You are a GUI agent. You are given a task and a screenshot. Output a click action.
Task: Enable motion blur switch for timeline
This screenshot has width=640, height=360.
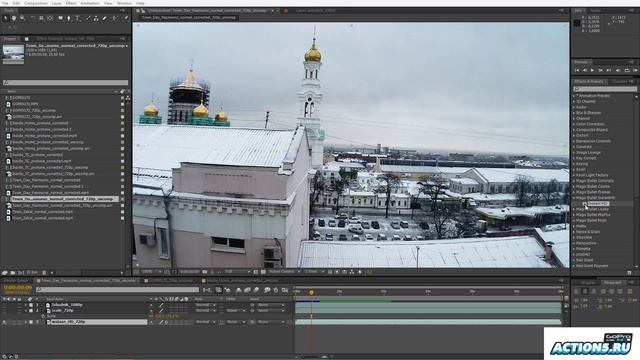coord(256,290)
